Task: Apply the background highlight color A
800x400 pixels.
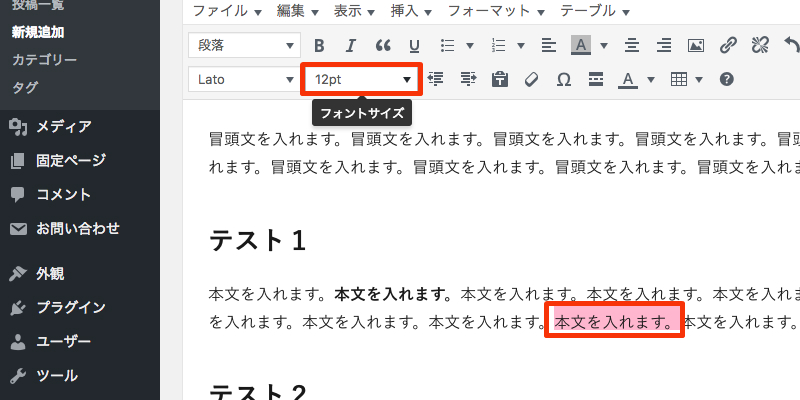Action: tap(581, 46)
